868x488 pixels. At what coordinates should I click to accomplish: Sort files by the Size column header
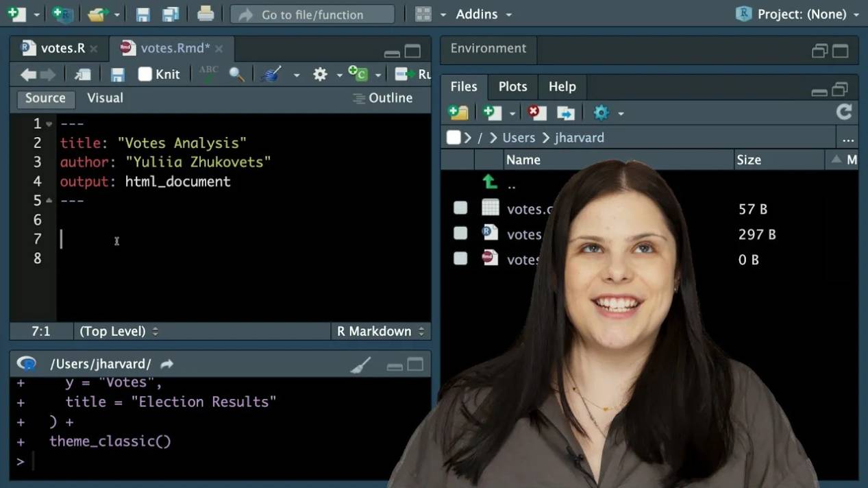click(x=780, y=160)
